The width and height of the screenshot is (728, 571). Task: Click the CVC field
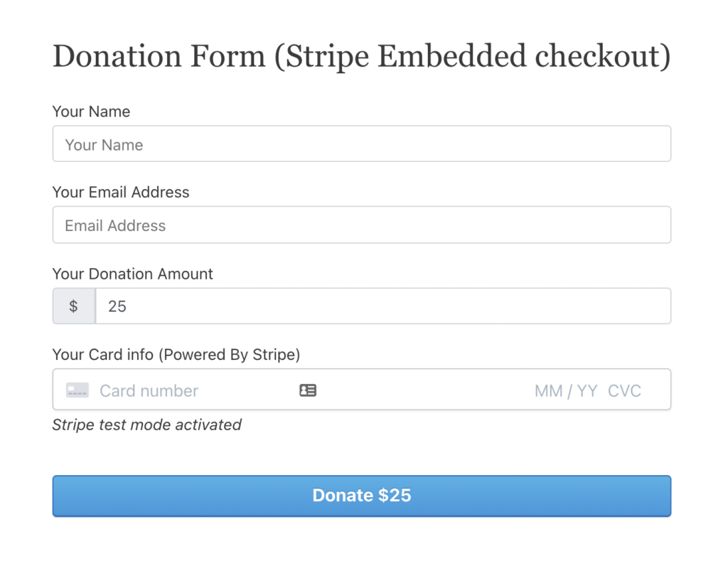[x=624, y=391]
